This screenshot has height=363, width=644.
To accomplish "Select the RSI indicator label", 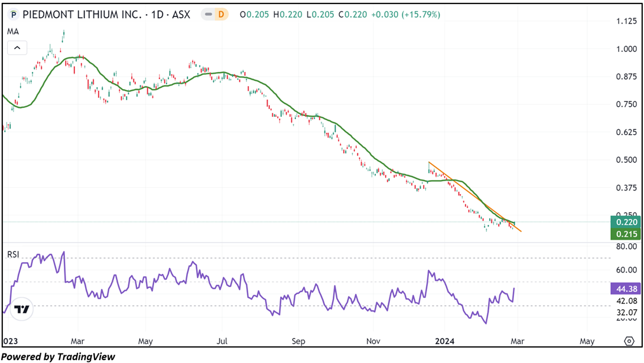I will [x=13, y=255].
